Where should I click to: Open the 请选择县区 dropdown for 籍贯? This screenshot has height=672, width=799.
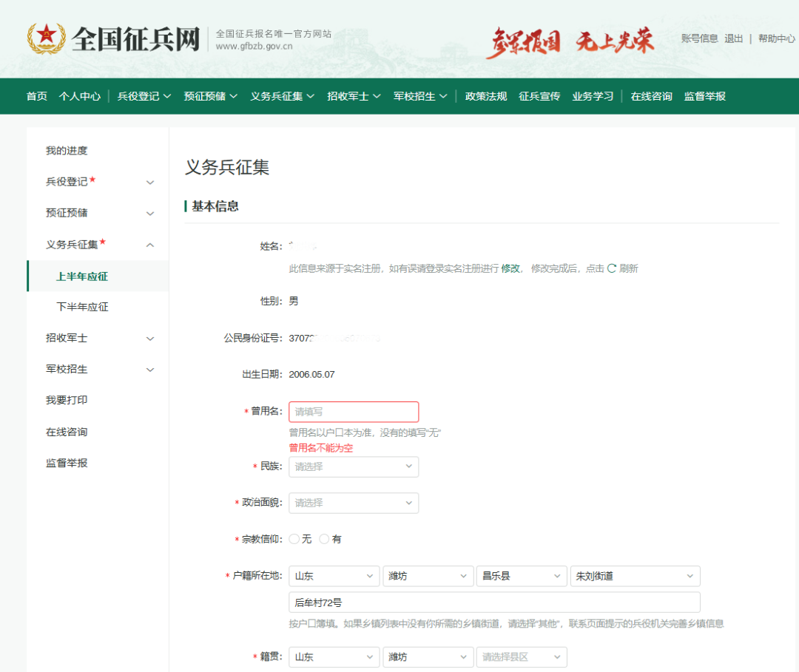pos(522,656)
